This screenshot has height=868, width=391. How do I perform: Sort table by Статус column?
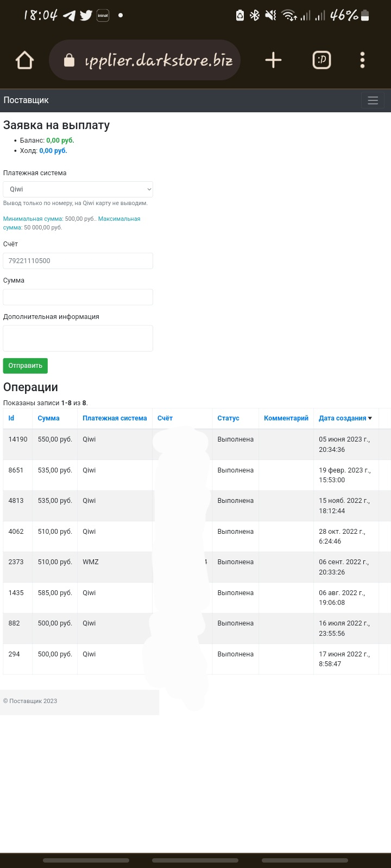[x=228, y=418]
